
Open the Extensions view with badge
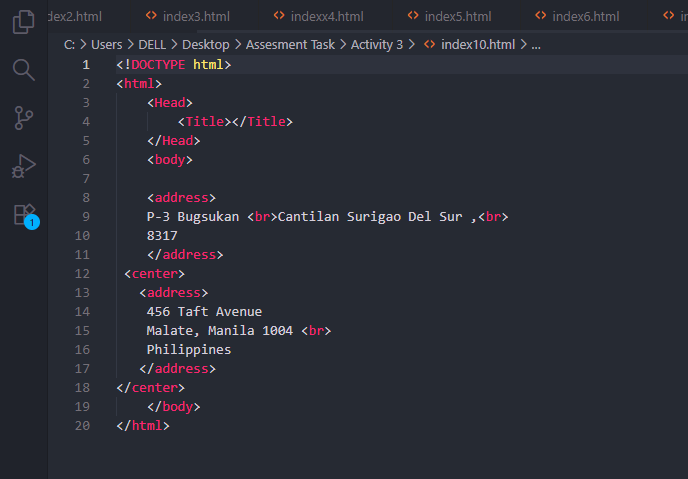[23, 214]
